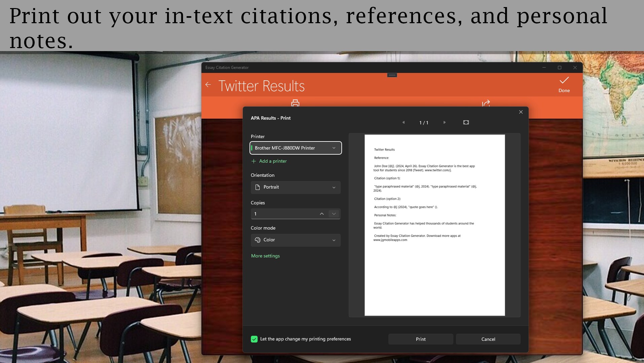Open the Printer dropdown showing Brother MFC-J880DW
This screenshot has width=644, height=363.
(296, 148)
